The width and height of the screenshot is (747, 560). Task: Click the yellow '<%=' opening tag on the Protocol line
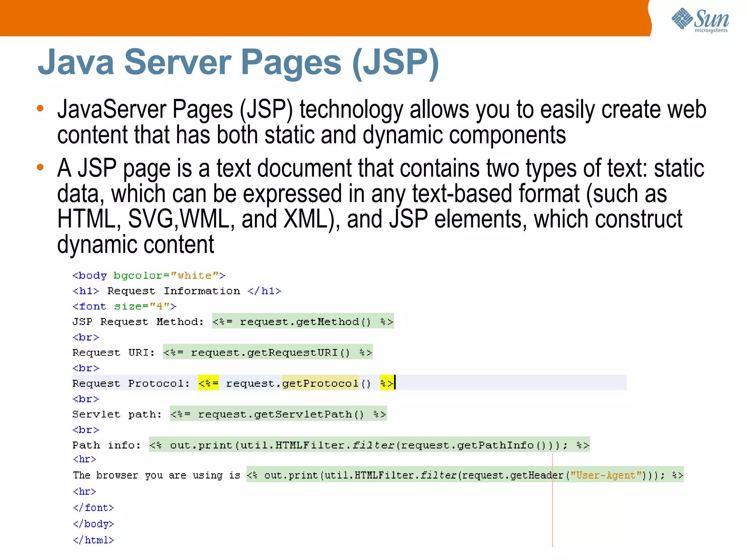pos(208,383)
